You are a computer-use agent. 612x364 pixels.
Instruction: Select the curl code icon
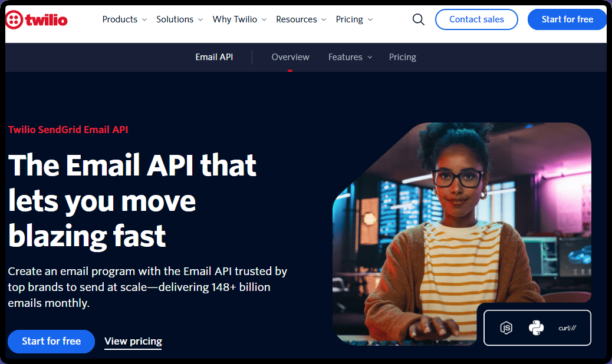567,327
